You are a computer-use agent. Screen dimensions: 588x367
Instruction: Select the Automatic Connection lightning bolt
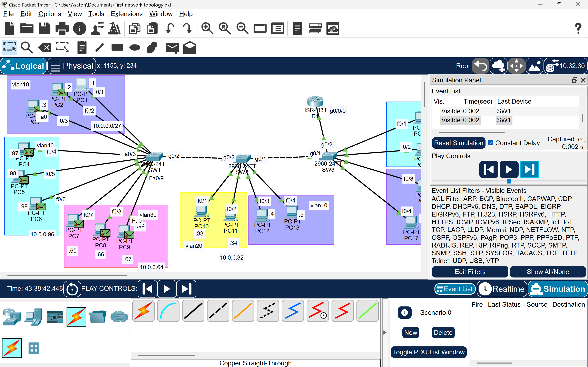[x=144, y=311]
